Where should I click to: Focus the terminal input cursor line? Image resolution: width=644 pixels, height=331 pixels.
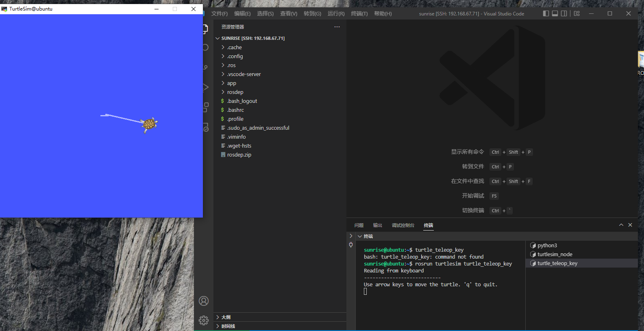(365, 291)
